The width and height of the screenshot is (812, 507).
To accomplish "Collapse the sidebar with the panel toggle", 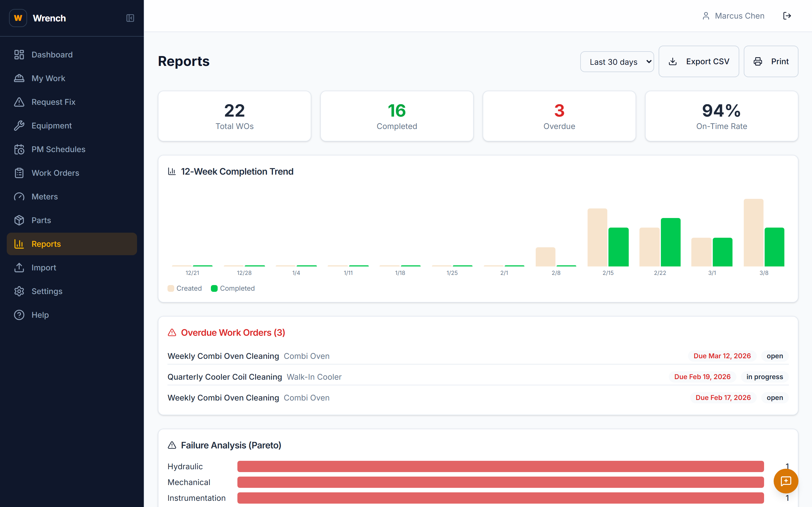I will tap(130, 18).
